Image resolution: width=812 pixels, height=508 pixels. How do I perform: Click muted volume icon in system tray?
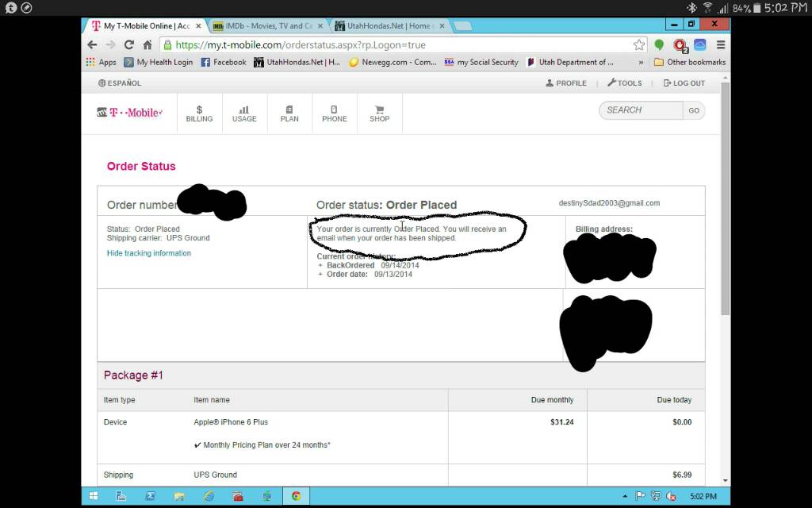click(x=671, y=496)
